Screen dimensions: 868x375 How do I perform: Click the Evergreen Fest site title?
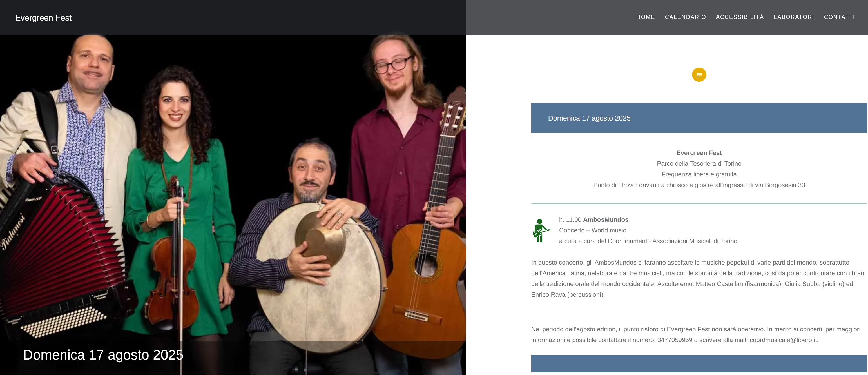(43, 17)
